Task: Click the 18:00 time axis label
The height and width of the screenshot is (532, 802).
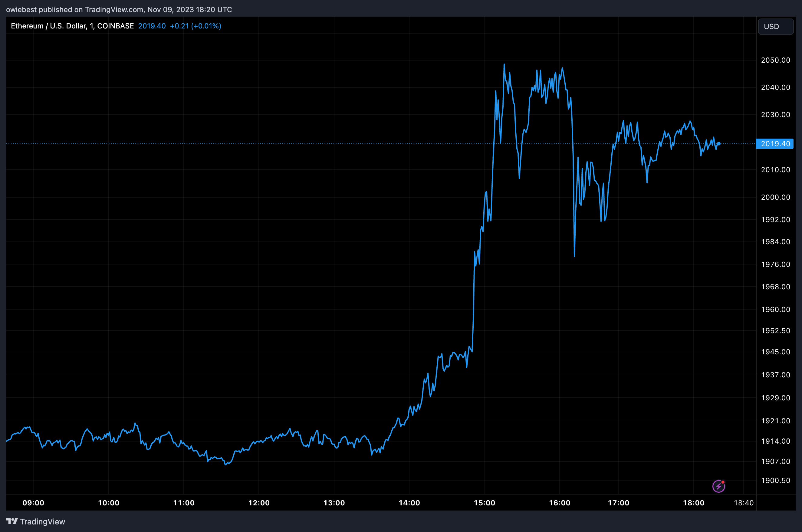Action: [694, 503]
